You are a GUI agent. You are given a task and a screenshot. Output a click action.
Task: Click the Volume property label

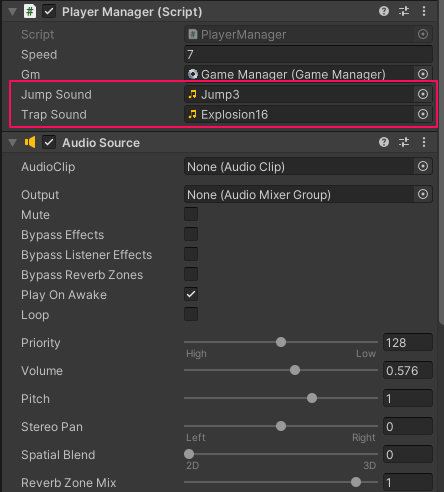pos(42,370)
